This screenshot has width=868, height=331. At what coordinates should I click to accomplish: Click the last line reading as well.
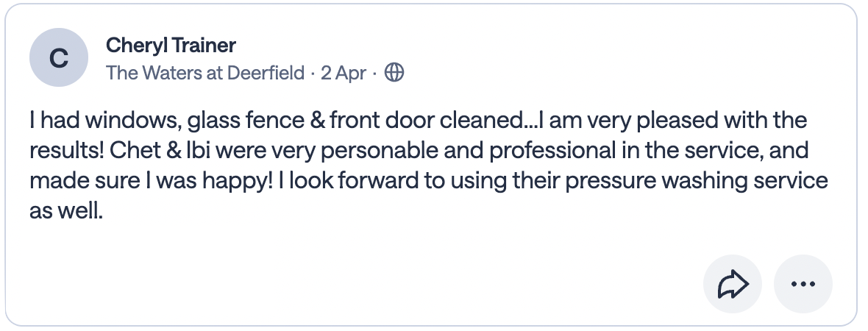66,211
